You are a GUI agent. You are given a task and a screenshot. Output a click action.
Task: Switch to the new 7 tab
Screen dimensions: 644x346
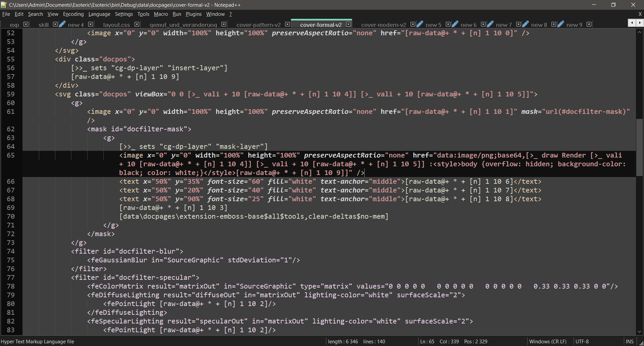504,25
